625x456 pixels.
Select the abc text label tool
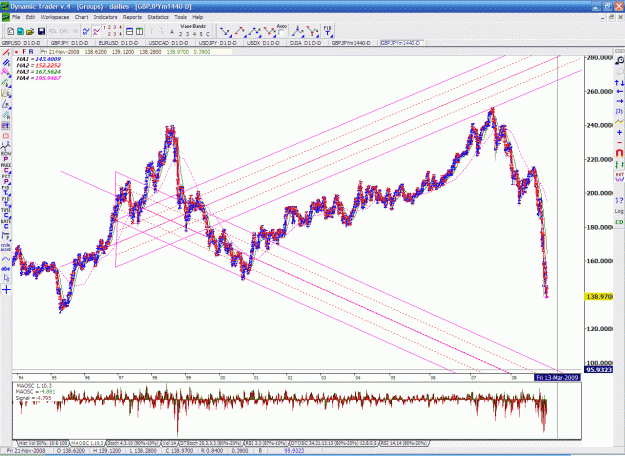(6, 269)
